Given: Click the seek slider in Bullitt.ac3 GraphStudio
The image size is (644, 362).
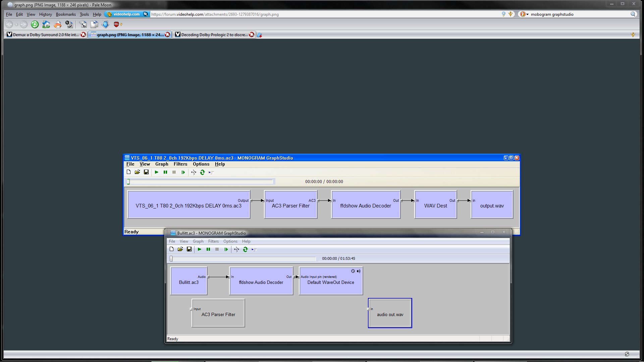Looking at the screenshot, I should click(x=244, y=259).
